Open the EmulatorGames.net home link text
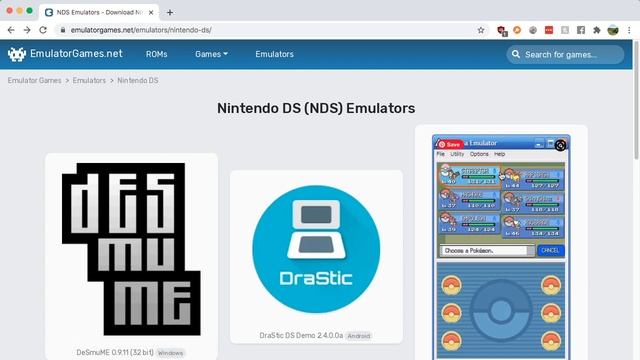 (76, 53)
